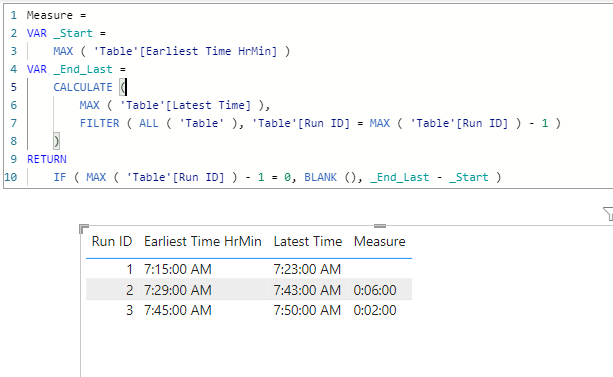Select the Run ID cell with value 2
This screenshot has height=377, width=613.
129,290
